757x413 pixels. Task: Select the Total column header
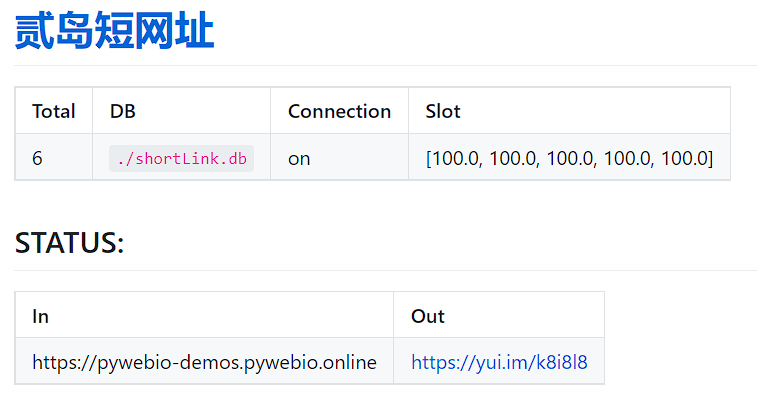point(54,111)
